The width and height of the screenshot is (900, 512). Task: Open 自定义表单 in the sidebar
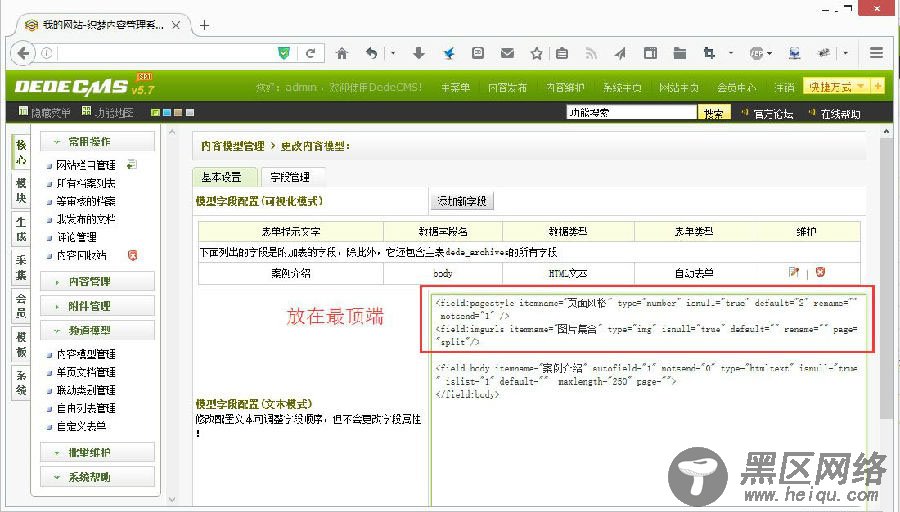81,426
